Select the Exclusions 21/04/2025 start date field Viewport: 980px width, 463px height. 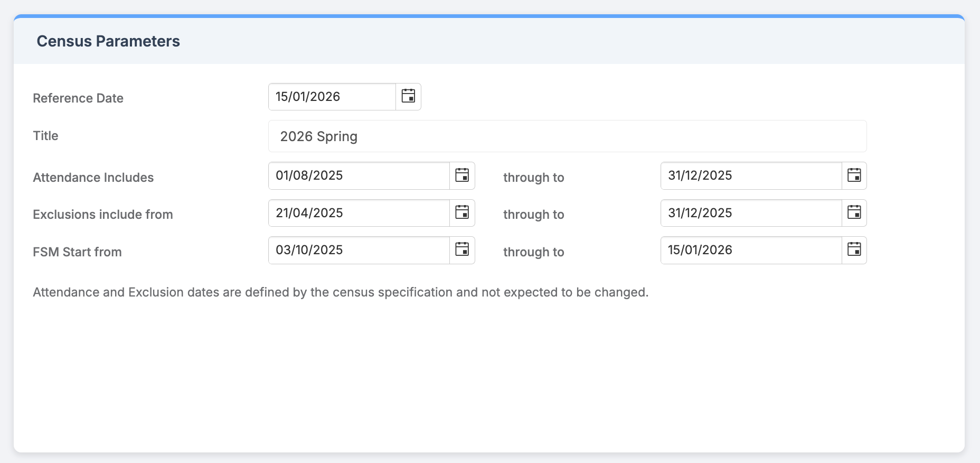pyautogui.click(x=359, y=213)
